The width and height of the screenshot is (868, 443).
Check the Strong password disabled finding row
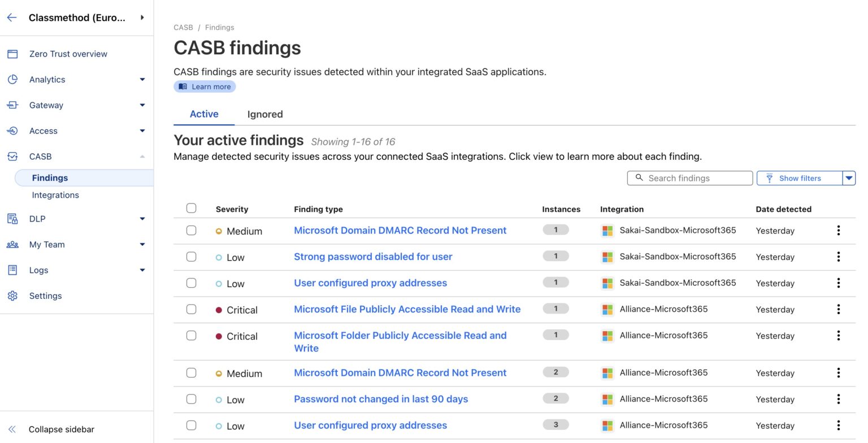191,257
